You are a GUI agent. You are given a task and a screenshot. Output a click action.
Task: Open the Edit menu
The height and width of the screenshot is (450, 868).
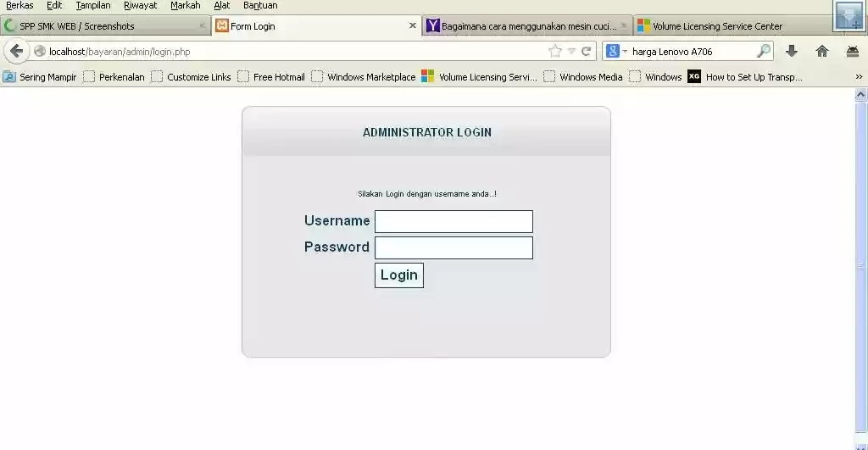tap(53, 6)
